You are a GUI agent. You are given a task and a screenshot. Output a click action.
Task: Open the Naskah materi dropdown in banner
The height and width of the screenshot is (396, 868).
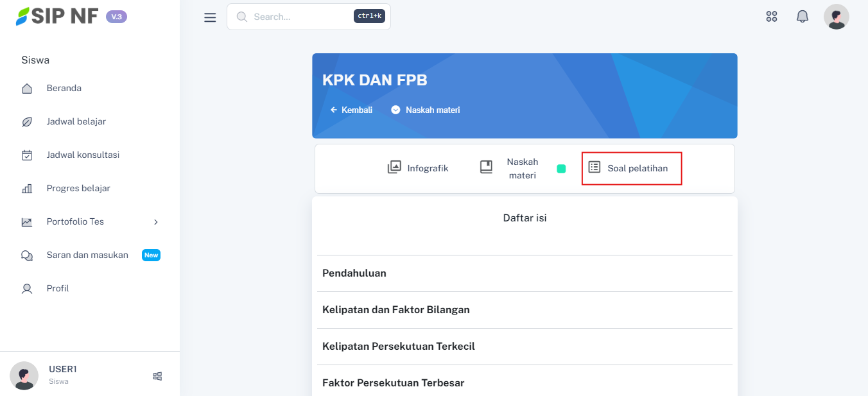(x=426, y=110)
